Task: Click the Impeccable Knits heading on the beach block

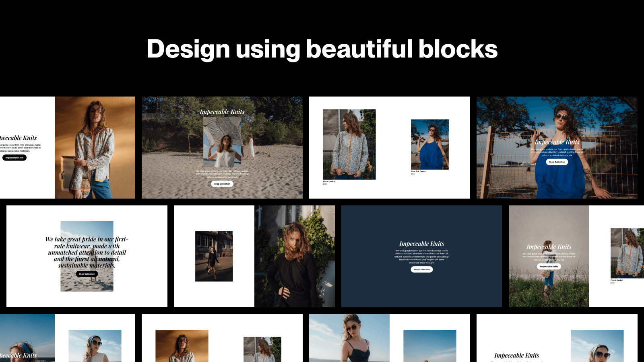Action: pos(222,111)
